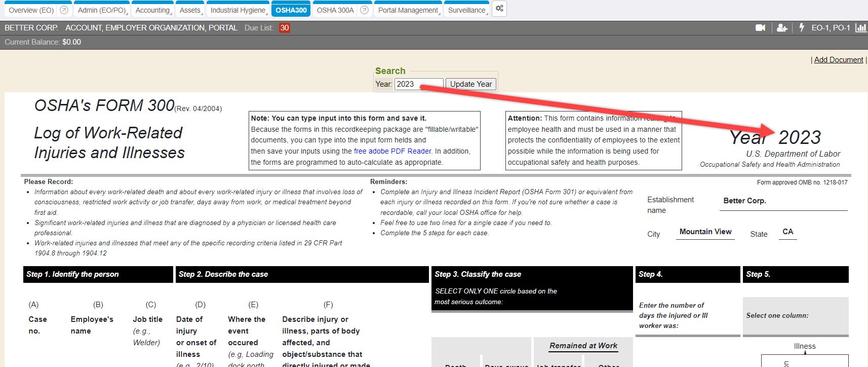Expand the Industrial Hygiene dropdown tab
Viewport: 868px width, 367px height.
click(x=238, y=10)
